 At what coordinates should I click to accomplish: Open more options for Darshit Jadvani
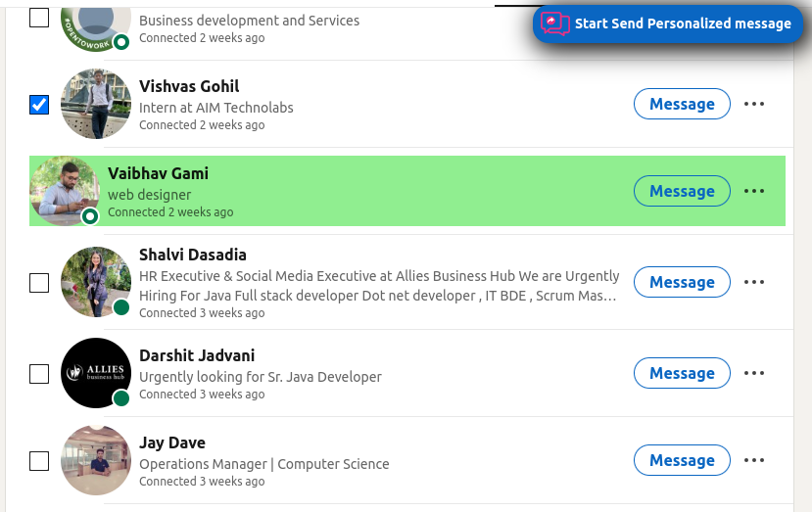753,373
